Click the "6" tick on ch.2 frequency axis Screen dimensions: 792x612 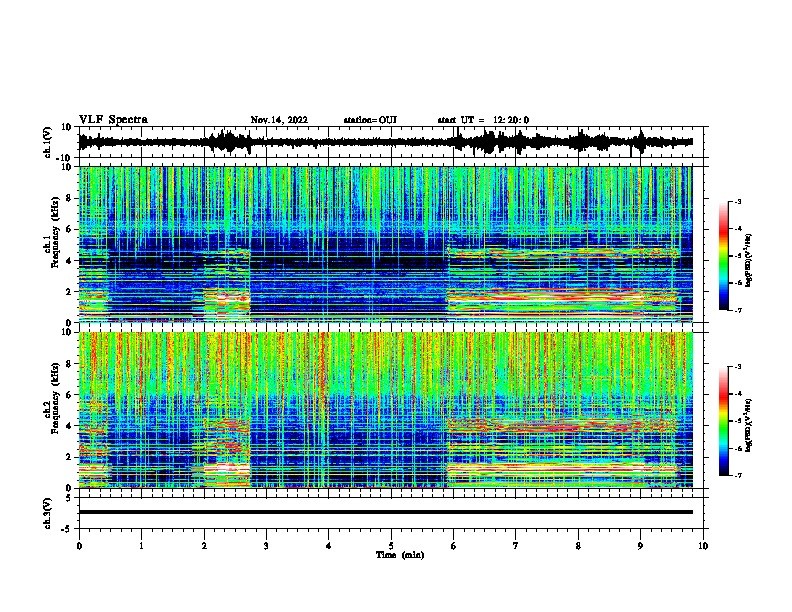pos(70,394)
